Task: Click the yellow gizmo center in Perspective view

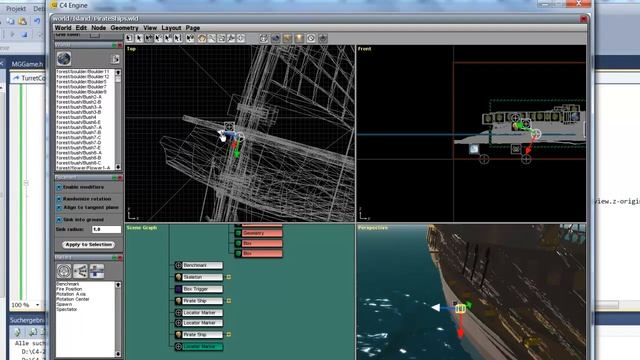Action: point(460,308)
